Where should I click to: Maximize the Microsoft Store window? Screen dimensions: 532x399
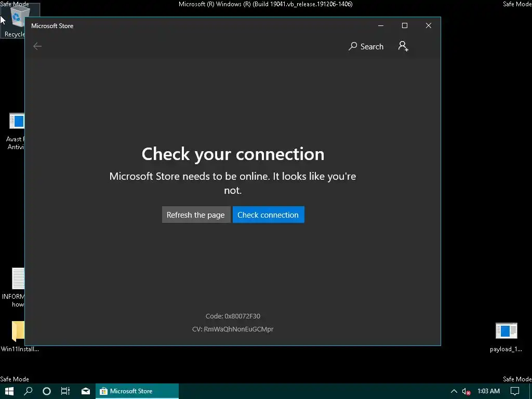(x=404, y=26)
